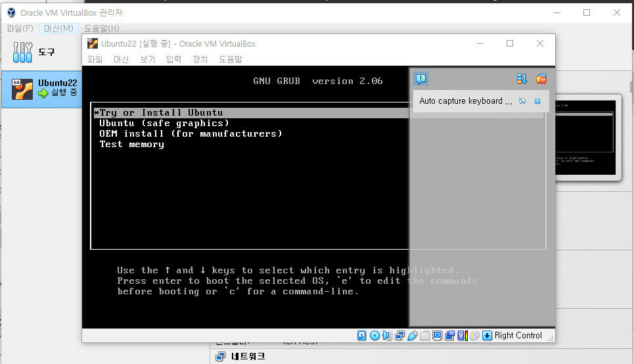This screenshot has width=634, height=364.
Task: Click the keyboard capture arrow icon
Action: 487,335
